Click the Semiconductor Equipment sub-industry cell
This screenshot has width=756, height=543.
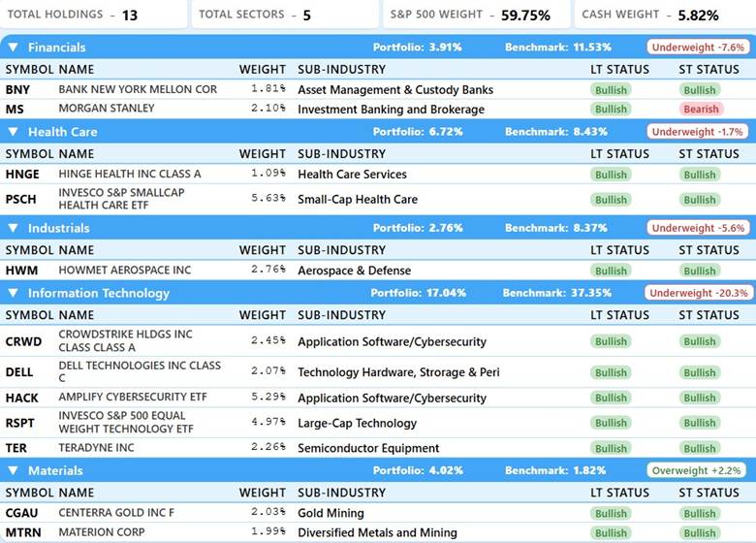368,448
